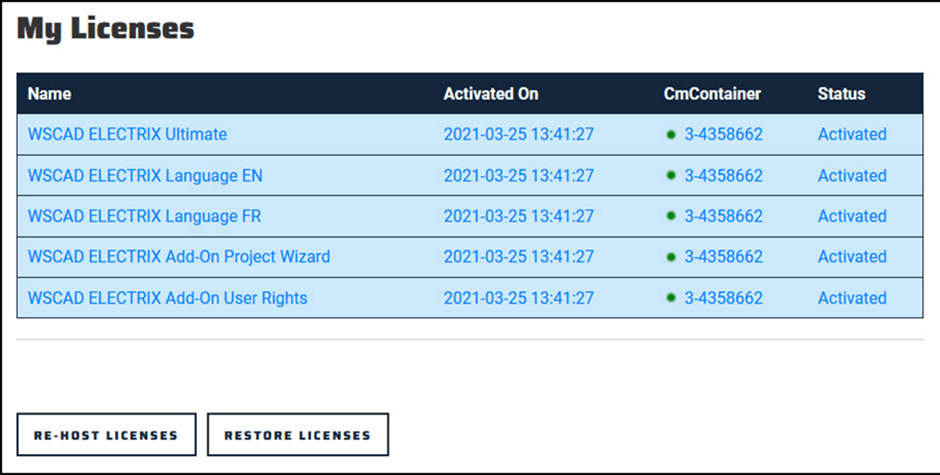Click green status dot in Language FR row

tap(671, 216)
